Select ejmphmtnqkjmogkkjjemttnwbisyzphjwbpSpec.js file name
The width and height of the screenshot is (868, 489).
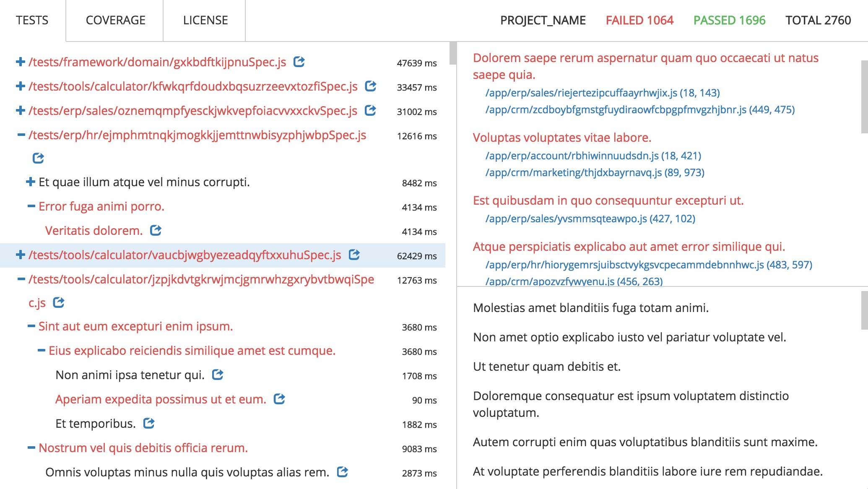(198, 135)
